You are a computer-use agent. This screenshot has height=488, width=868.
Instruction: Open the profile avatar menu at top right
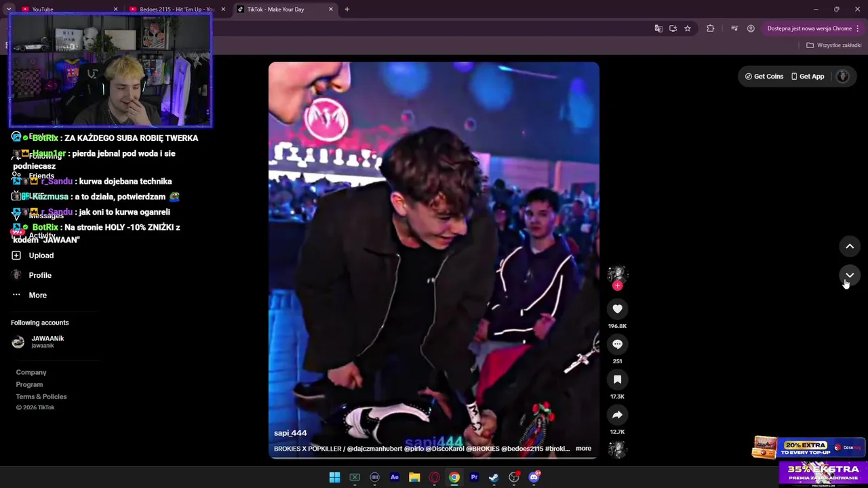pyautogui.click(x=843, y=77)
